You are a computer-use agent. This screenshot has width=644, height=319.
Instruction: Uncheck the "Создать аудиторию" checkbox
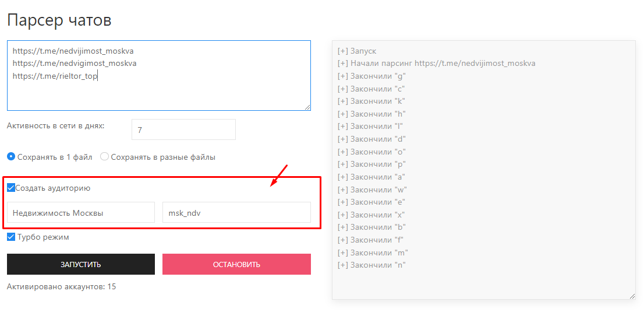11,188
